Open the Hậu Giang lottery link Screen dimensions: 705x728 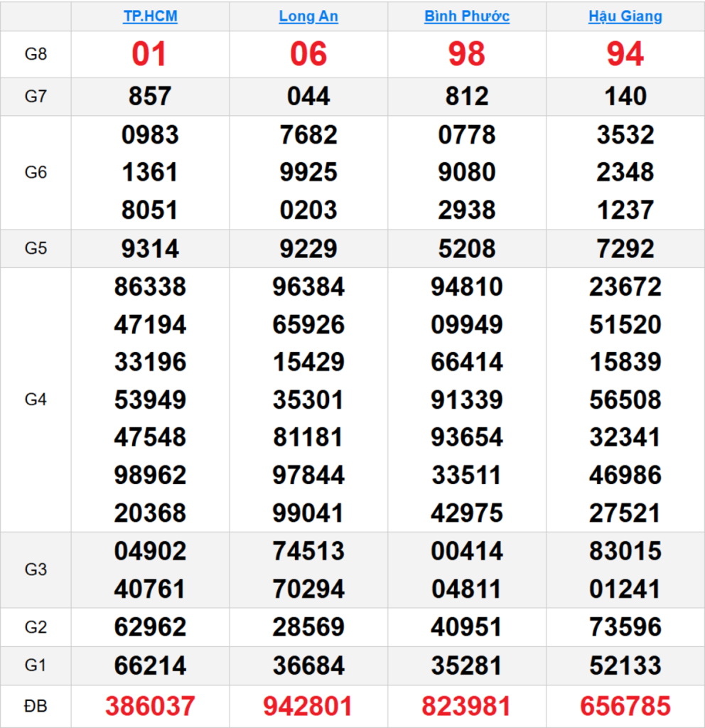(625, 16)
